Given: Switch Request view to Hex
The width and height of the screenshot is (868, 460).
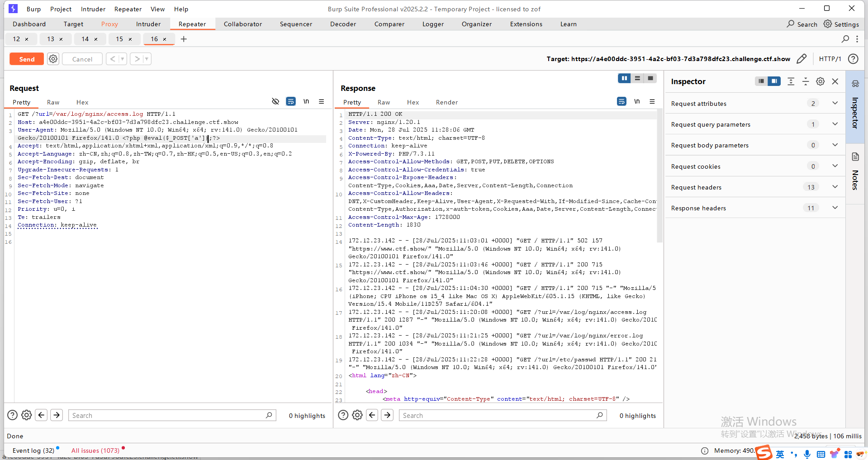Looking at the screenshot, I should [82, 102].
